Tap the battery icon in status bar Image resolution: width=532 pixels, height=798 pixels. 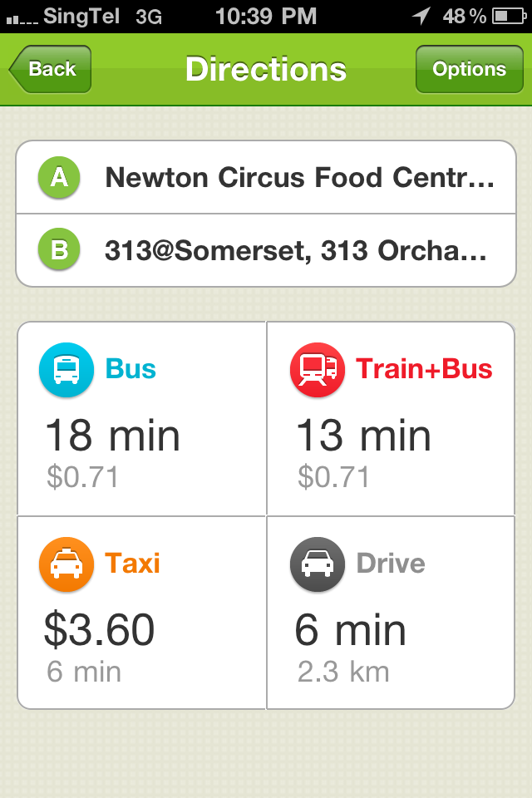[x=509, y=17]
